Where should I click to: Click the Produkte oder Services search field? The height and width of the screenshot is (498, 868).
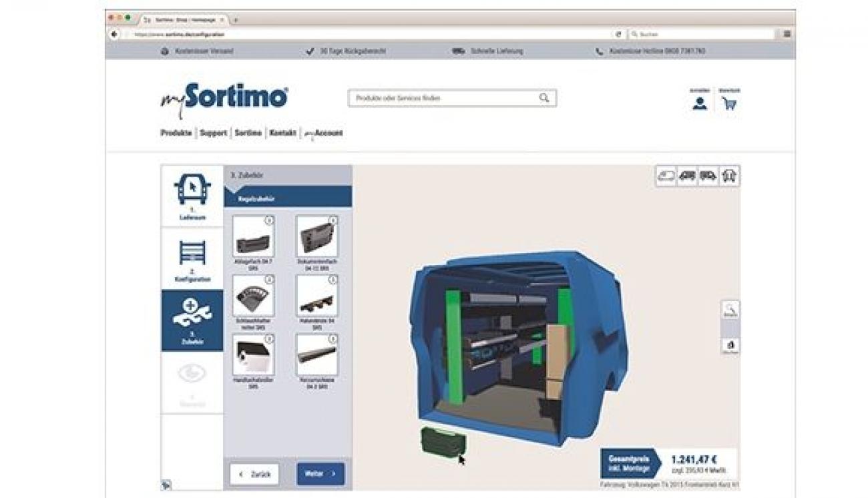[444, 98]
